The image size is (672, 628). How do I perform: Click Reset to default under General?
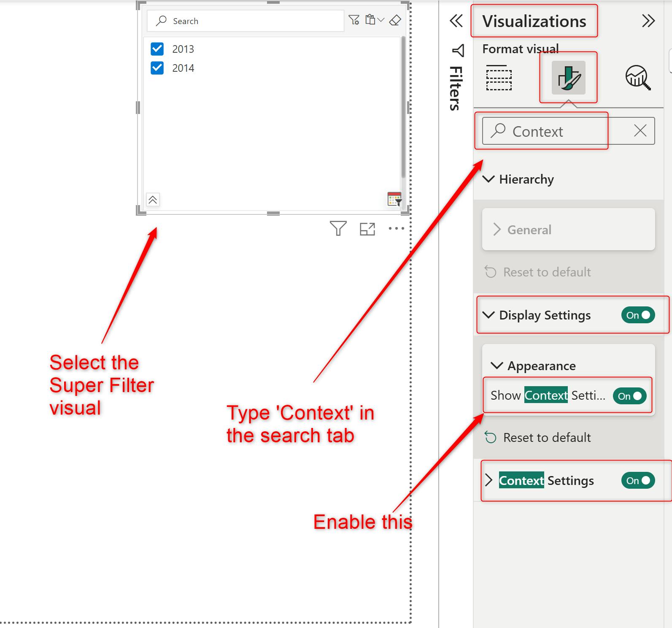coord(538,272)
